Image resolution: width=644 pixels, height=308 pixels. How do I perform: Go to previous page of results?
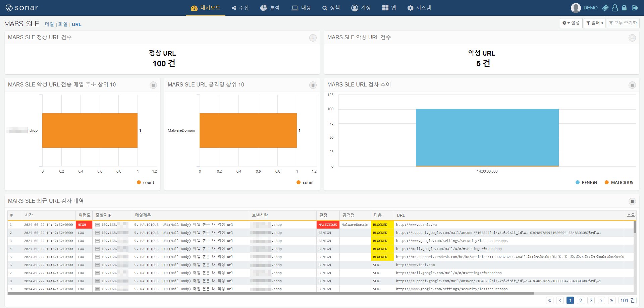pyautogui.click(x=560, y=300)
